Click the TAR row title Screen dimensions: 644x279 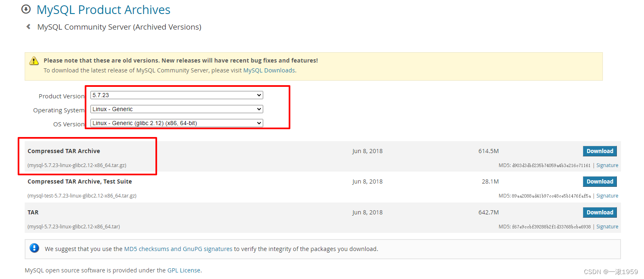pyautogui.click(x=33, y=212)
